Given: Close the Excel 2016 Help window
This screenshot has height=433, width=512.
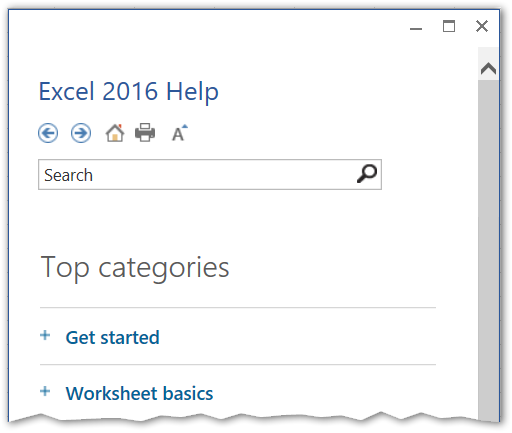Looking at the screenshot, I should (482, 26).
